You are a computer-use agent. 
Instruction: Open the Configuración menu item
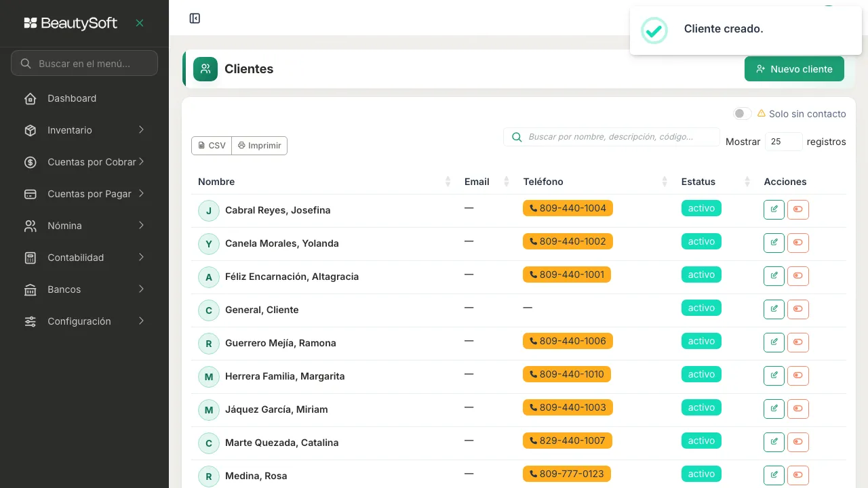click(x=84, y=322)
